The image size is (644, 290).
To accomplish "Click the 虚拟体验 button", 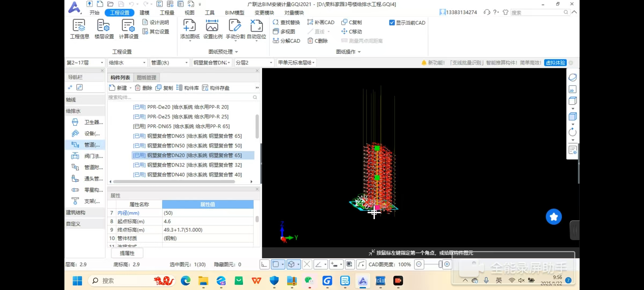I will pos(555,63).
